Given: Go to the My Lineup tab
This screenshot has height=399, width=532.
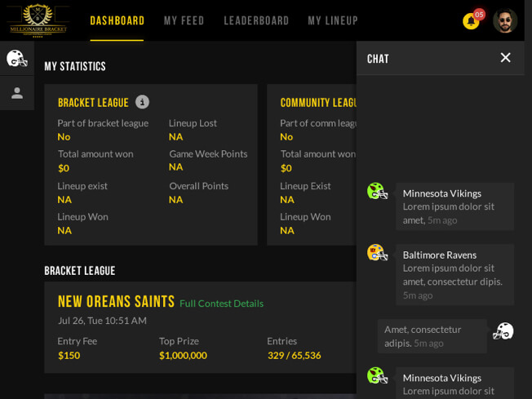Looking at the screenshot, I should pos(333,20).
